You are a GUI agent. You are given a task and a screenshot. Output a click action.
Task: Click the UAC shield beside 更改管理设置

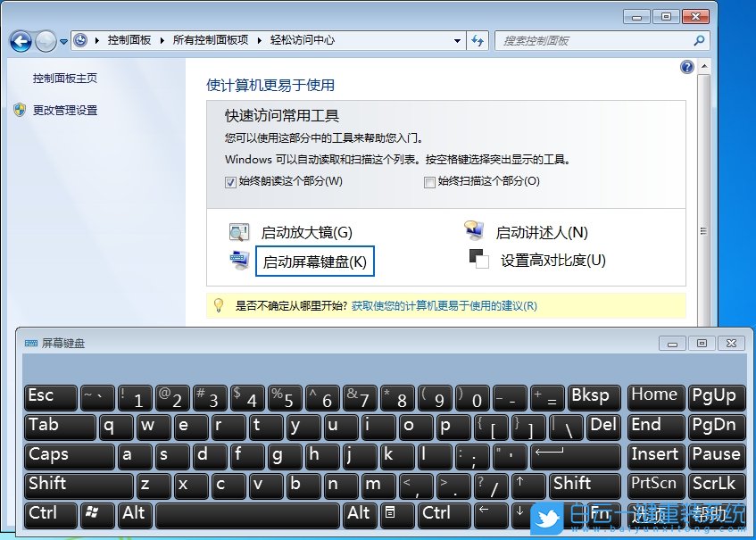(x=21, y=109)
